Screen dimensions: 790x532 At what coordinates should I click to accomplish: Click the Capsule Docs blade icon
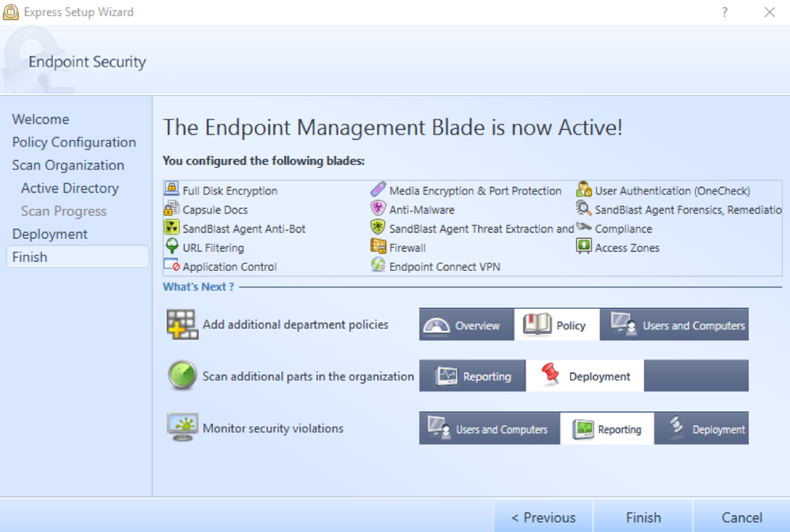[171, 208]
